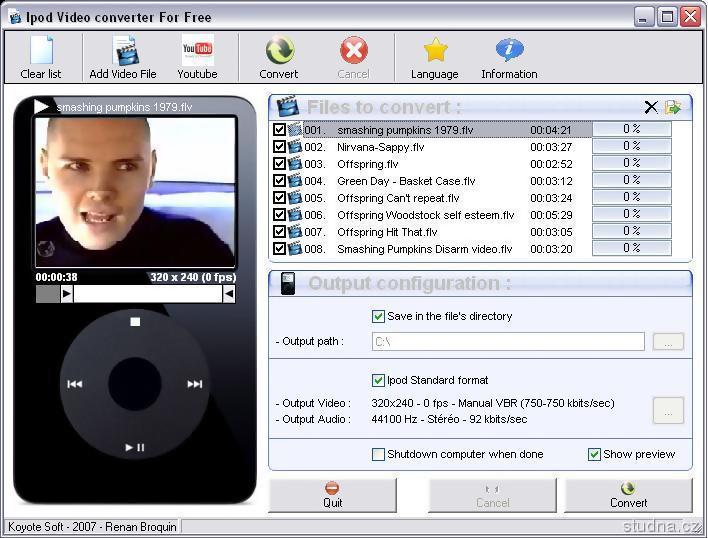Open the Add Video File tool

click(x=123, y=57)
